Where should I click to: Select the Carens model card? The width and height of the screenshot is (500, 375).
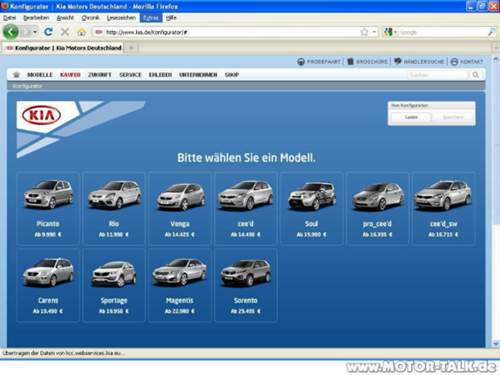(48, 285)
